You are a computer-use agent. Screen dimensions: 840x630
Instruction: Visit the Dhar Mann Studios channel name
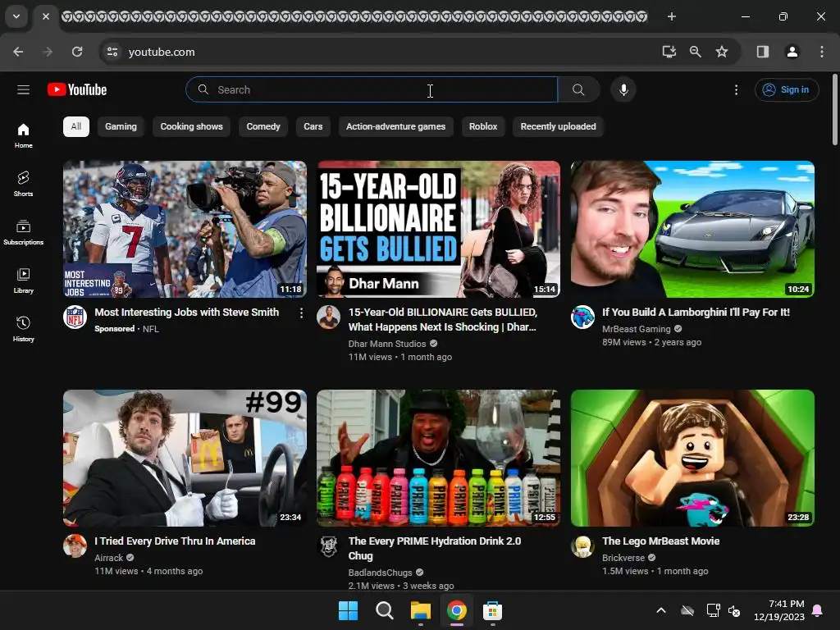click(x=387, y=344)
